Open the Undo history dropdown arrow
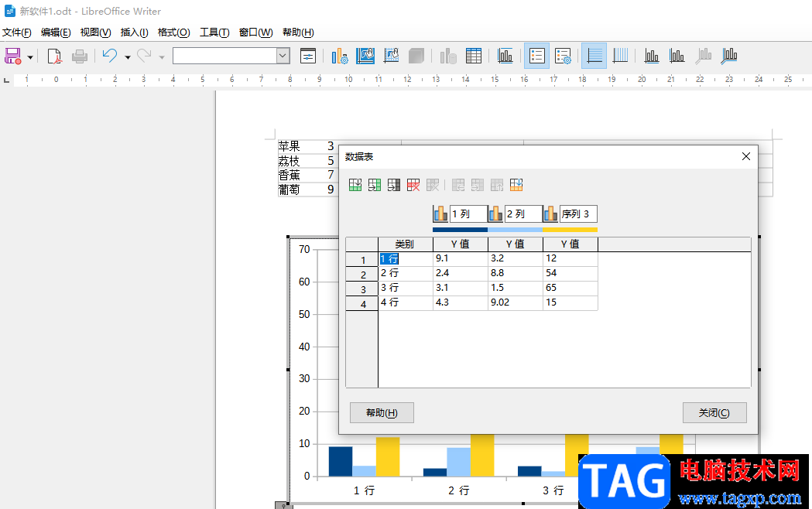Viewport: 812px width, 509px height. point(128,57)
